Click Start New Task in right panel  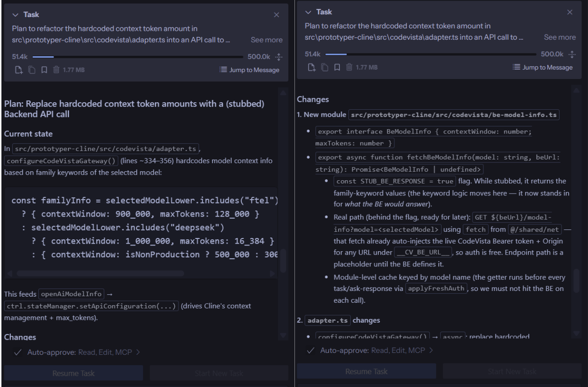(512, 371)
